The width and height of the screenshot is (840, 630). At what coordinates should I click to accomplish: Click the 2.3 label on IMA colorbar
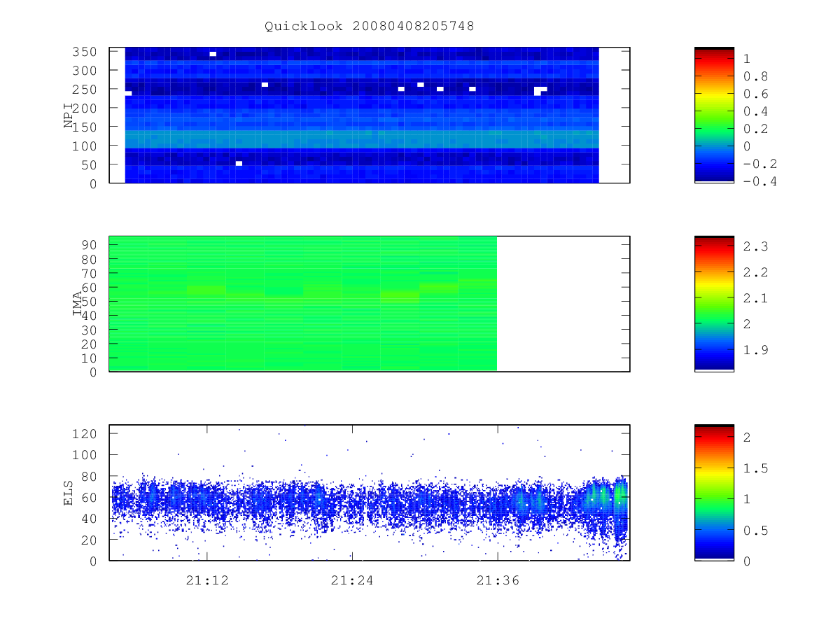pyautogui.click(x=755, y=246)
